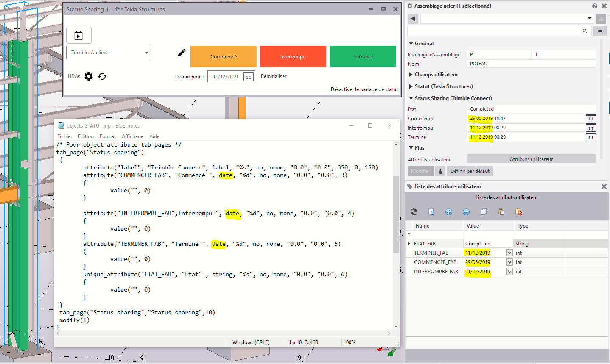
Task: Open UDAs gear settings
Action: tap(89, 76)
